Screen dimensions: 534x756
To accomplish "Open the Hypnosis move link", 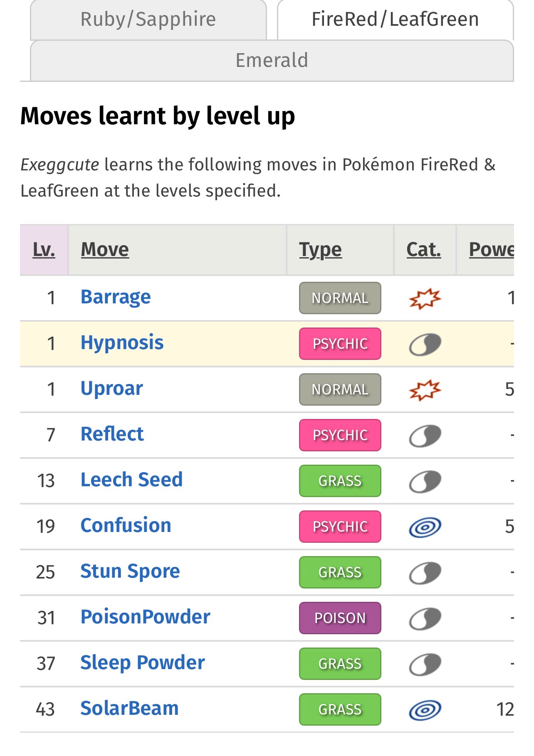I will click(122, 343).
